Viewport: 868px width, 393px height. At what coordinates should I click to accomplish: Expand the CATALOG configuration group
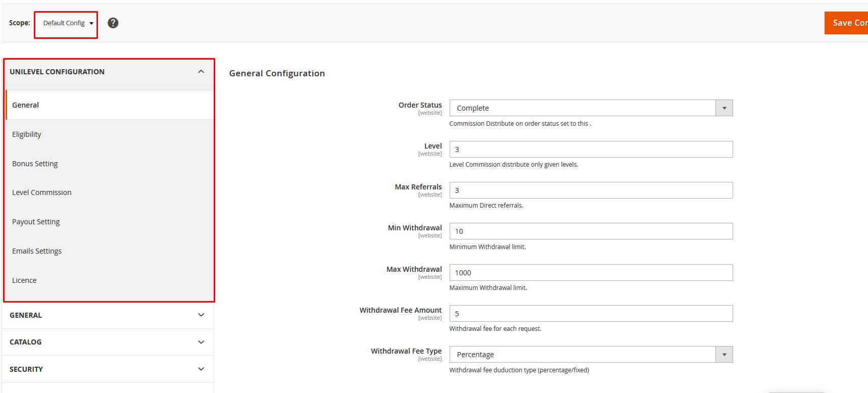[x=107, y=342]
